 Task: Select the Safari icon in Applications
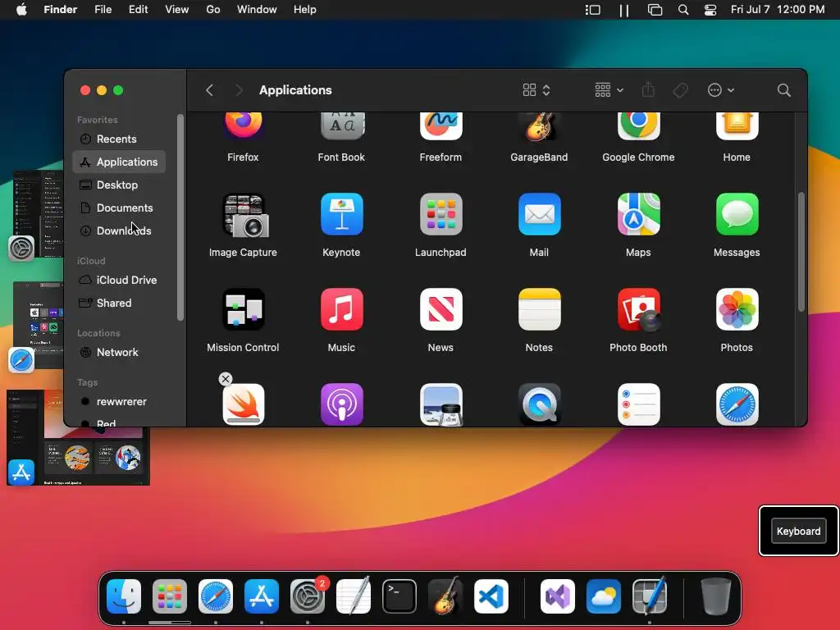click(737, 404)
